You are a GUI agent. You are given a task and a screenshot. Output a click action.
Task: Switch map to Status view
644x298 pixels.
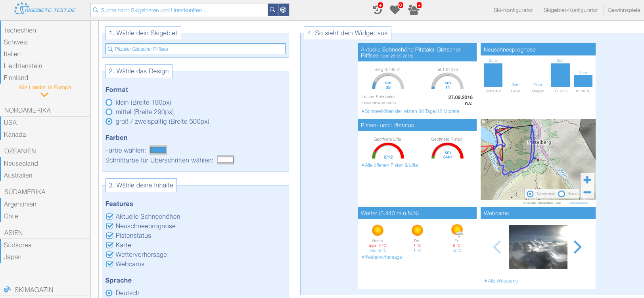click(x=562, y=194)
